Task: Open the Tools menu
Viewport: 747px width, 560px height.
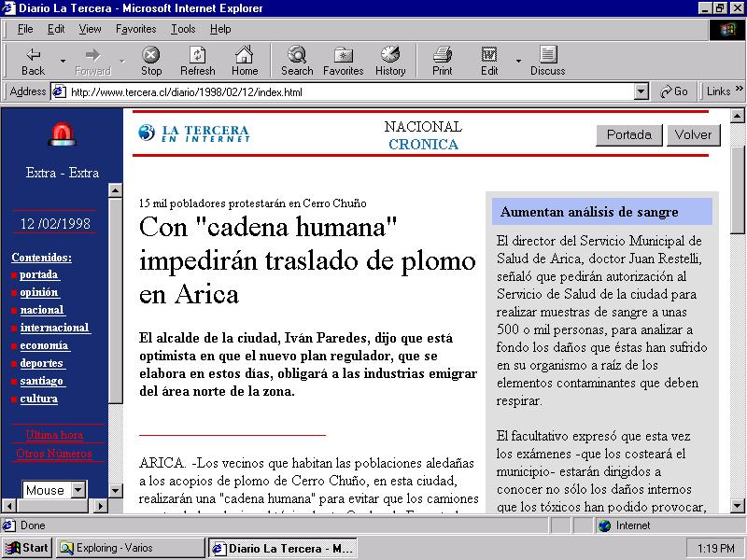Action: [183, 29]
